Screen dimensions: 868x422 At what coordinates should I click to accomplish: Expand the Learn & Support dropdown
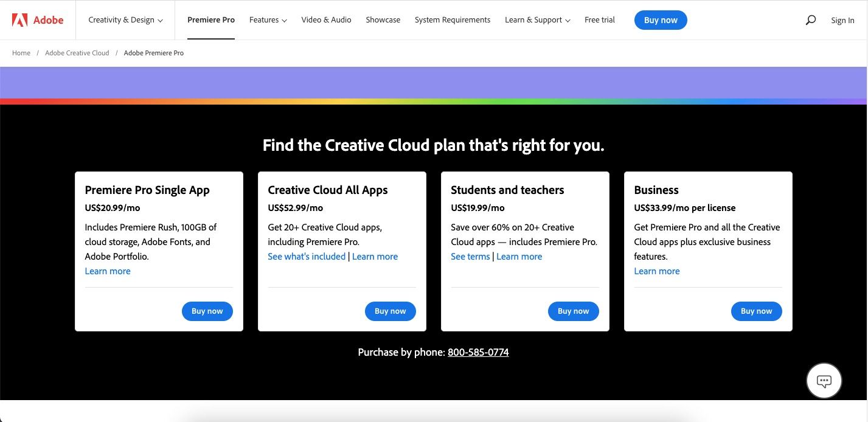click(x=537, y=20)
